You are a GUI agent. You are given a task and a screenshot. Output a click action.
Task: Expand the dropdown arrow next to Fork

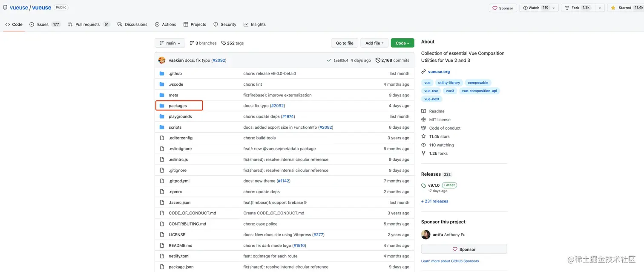tap(600, 8)
